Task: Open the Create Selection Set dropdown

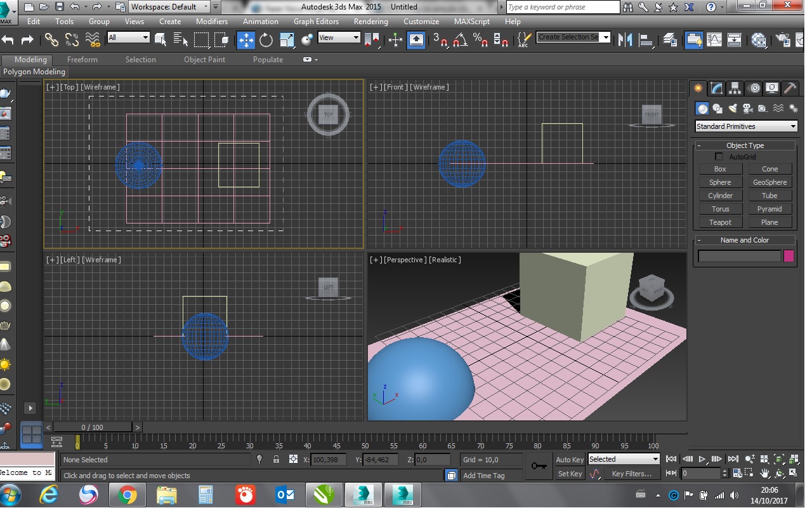Action: tap(573, 37)
